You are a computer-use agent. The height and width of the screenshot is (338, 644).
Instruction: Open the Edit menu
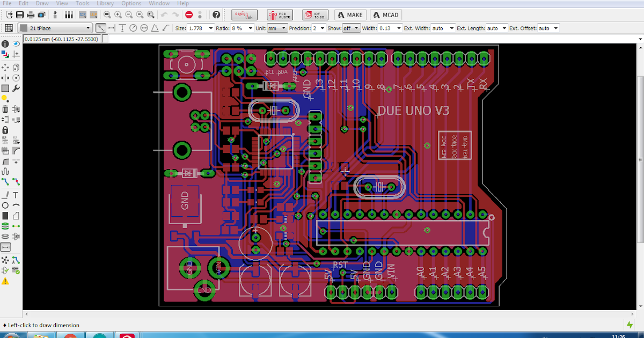(23, 3)
